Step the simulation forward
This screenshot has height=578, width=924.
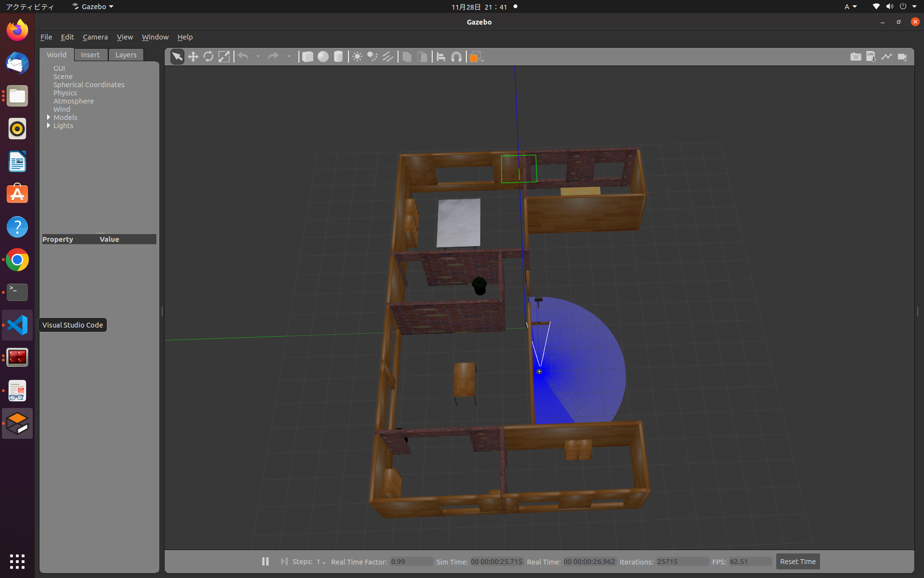tap(284, 562)
